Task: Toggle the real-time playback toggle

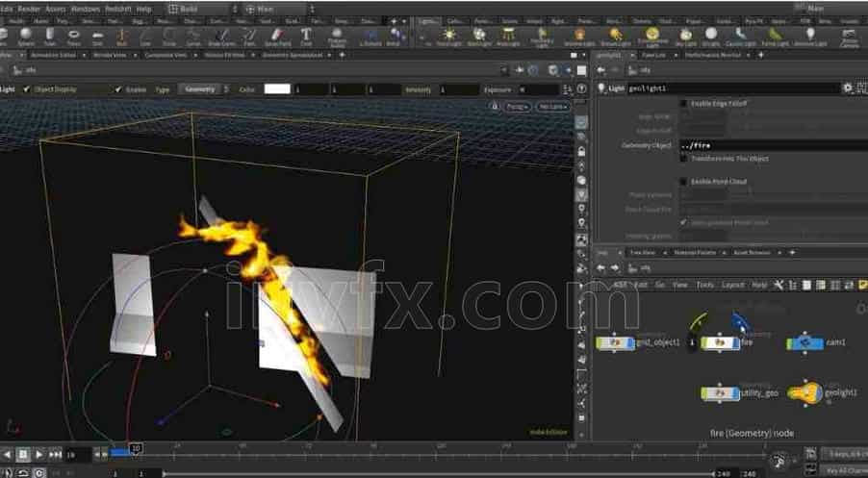Action: pyautogui.click(x=39, y=473)
